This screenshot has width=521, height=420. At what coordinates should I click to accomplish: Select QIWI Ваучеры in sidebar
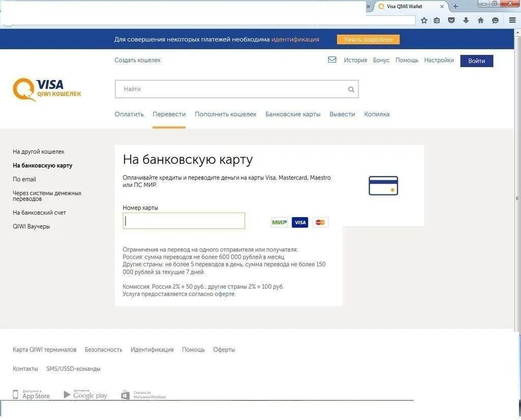pos(31,226)
